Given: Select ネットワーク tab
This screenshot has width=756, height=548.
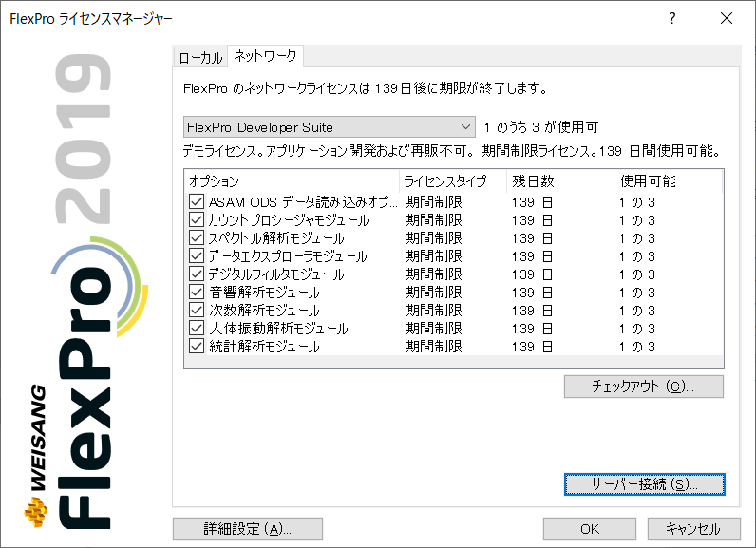Looking at the screenshot, I should click(x=265, y=56).
